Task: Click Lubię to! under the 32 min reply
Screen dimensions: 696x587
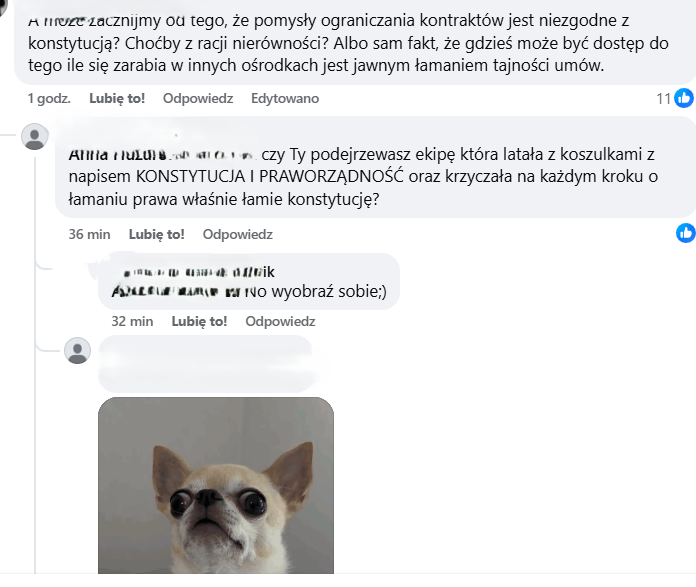Action: (x=199, y=321)
